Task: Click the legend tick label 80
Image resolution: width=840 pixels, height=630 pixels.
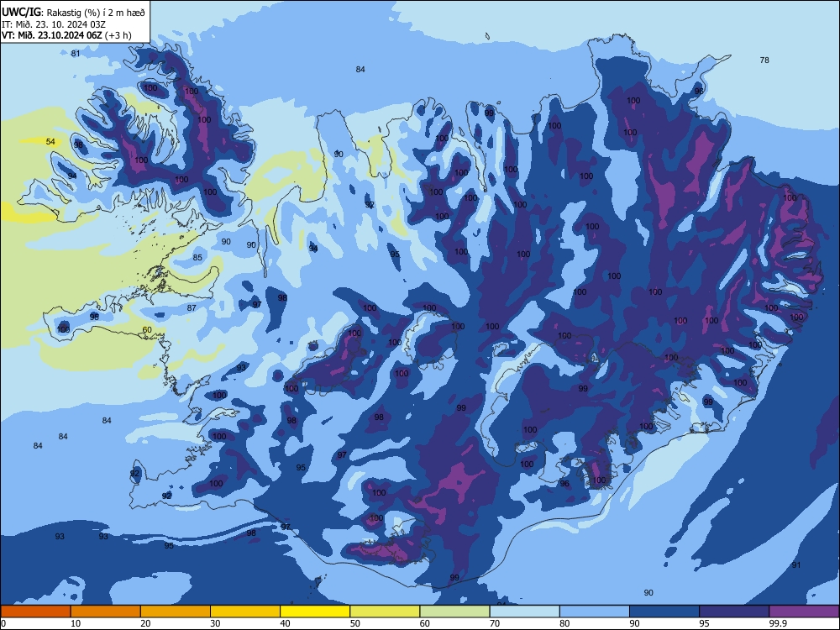Action: (564, 623)
